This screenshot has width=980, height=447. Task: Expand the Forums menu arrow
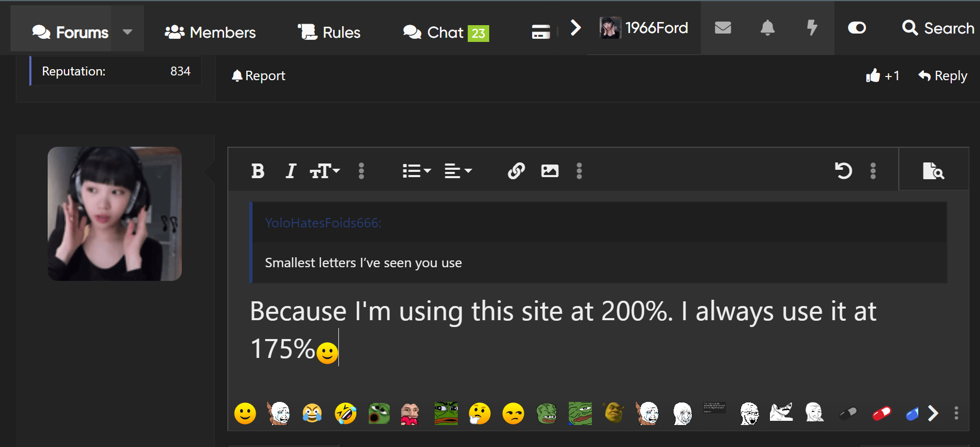tap(127, 32)
